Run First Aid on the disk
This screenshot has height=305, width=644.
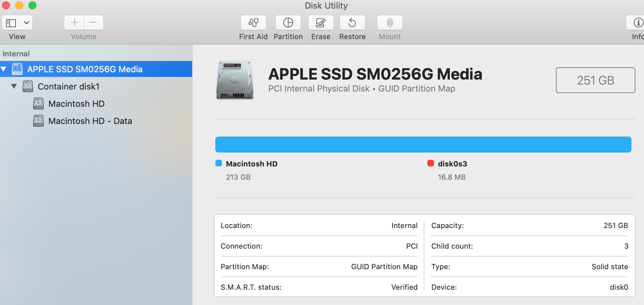pyautogui.click(x=253, y=23)
